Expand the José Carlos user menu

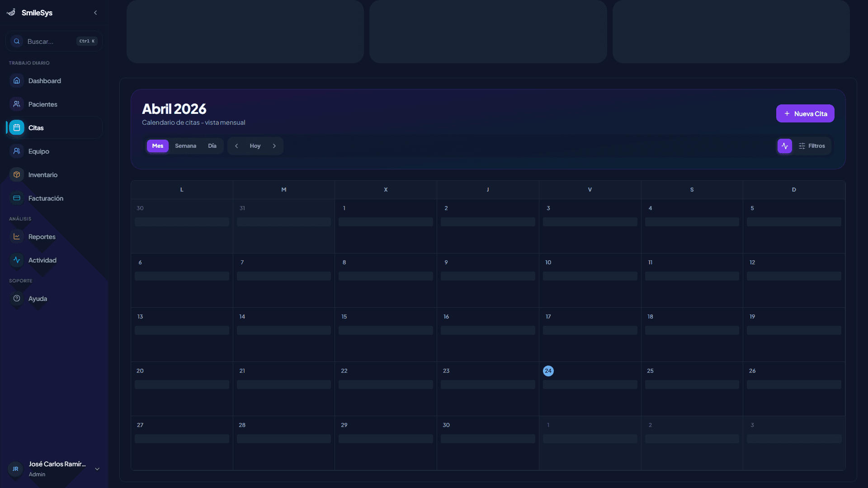97,469
